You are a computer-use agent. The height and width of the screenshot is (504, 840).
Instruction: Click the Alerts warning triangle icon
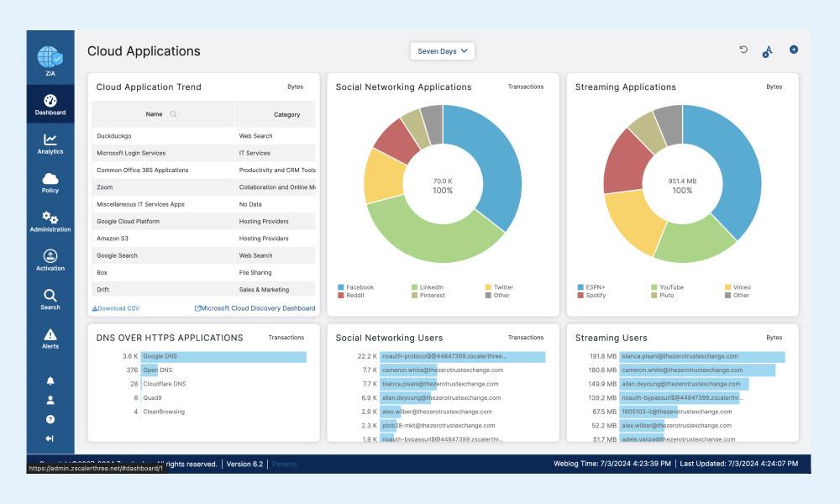coord(50,338)
